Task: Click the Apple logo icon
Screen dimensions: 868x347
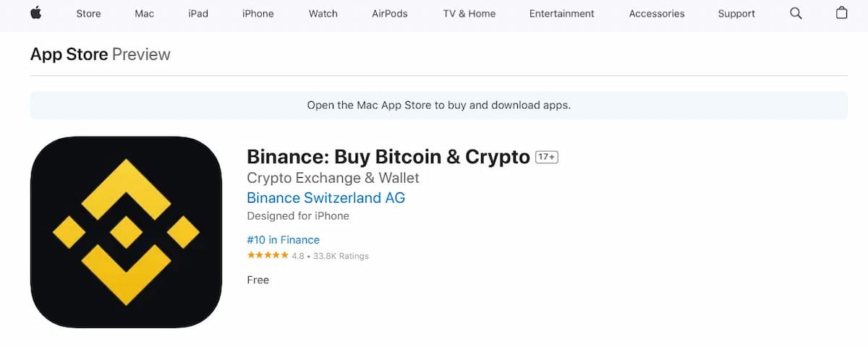Action: (35, 13)
